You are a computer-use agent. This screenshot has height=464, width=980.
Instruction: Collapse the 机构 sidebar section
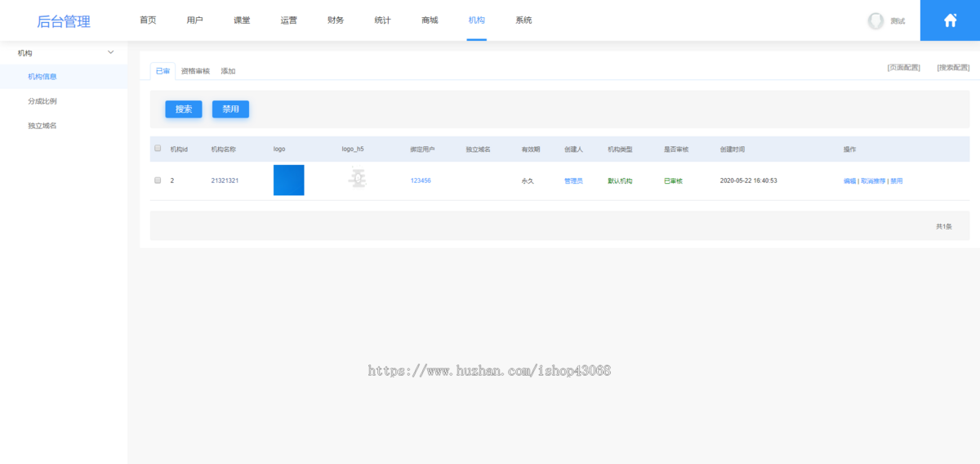pyautogui.click(x=111, y=52)
